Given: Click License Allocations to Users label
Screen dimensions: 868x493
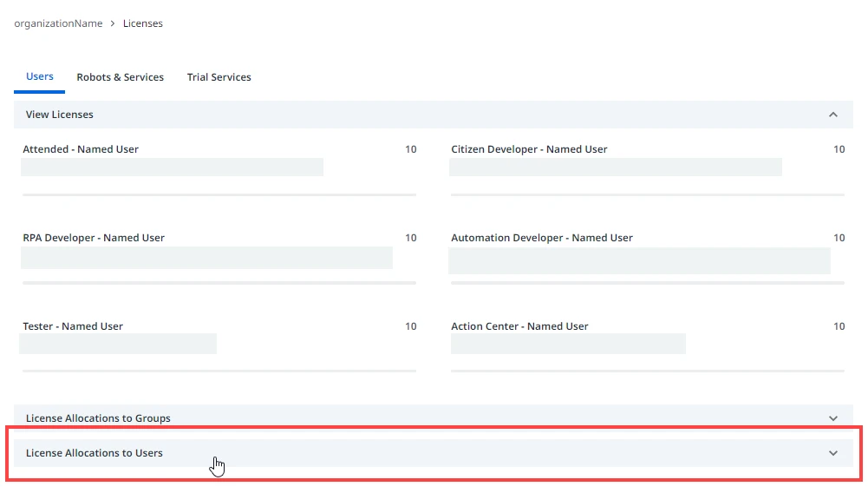Looking at the screenshot, I should pyautogui.click(x=95, y=453).
